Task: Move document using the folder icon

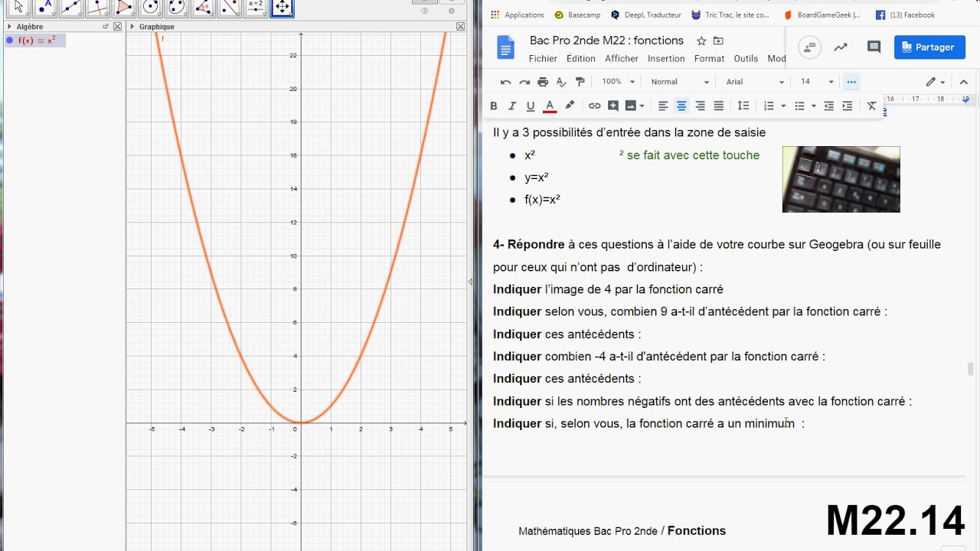Action: (718, 41)
